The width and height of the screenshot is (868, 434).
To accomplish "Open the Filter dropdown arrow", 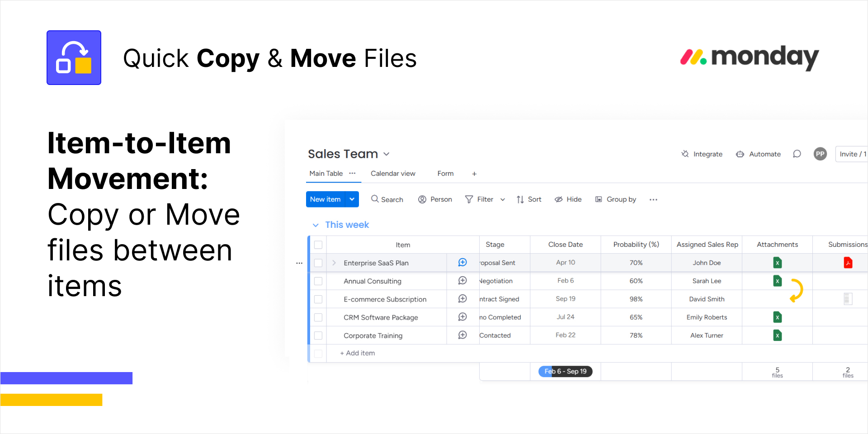I will tap(503, 199).
